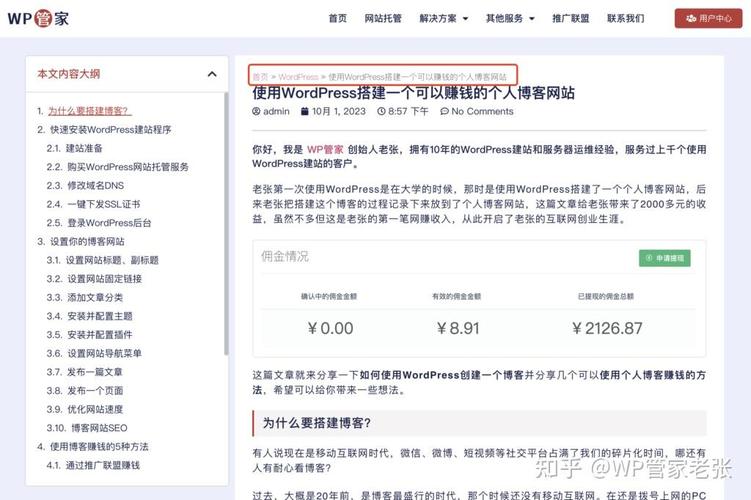Expand the 其他服务 dropdown arrow
The width and height of the screenshot is (751, 500).
pyautogui.click(x=532, y=19)
